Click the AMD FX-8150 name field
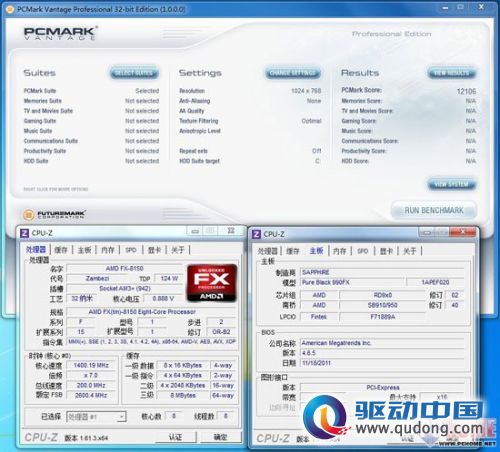This screenshot has height=452, width=500. click(x=124, y=268)
